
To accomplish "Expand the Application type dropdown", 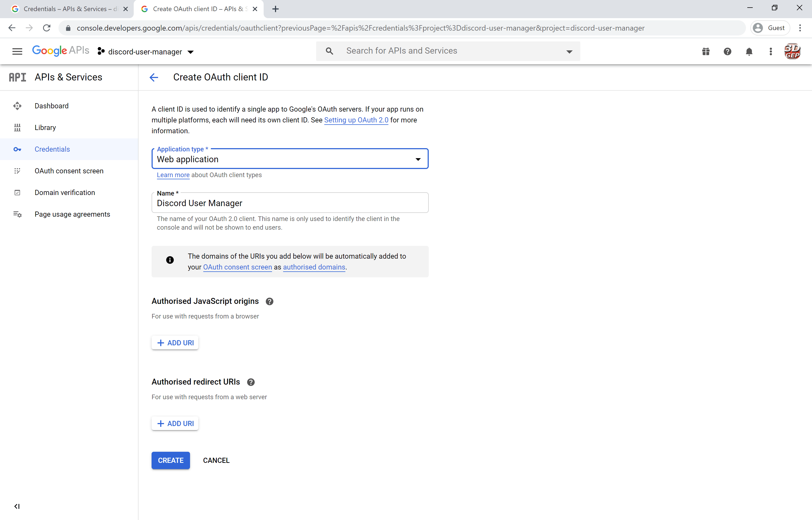I will pyautogui.click(x=418, y=159).
